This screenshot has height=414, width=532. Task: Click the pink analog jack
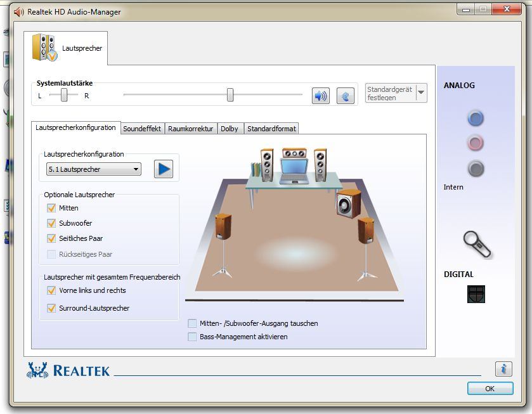tap(476, 143)
